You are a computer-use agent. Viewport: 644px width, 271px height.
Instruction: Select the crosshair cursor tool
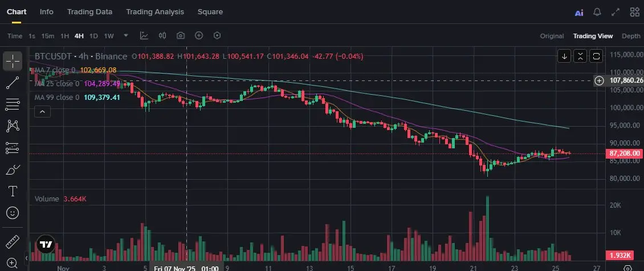[x=13, y=61]
